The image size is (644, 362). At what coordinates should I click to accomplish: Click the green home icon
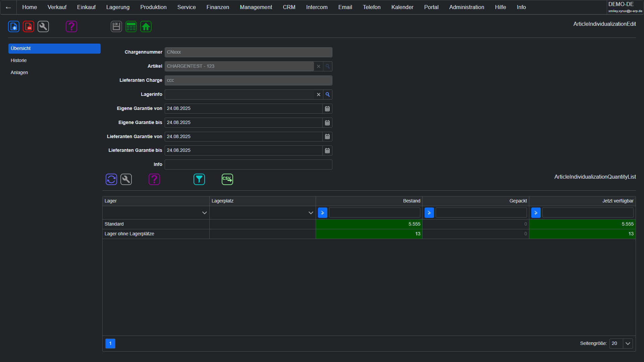coord(146,26)
